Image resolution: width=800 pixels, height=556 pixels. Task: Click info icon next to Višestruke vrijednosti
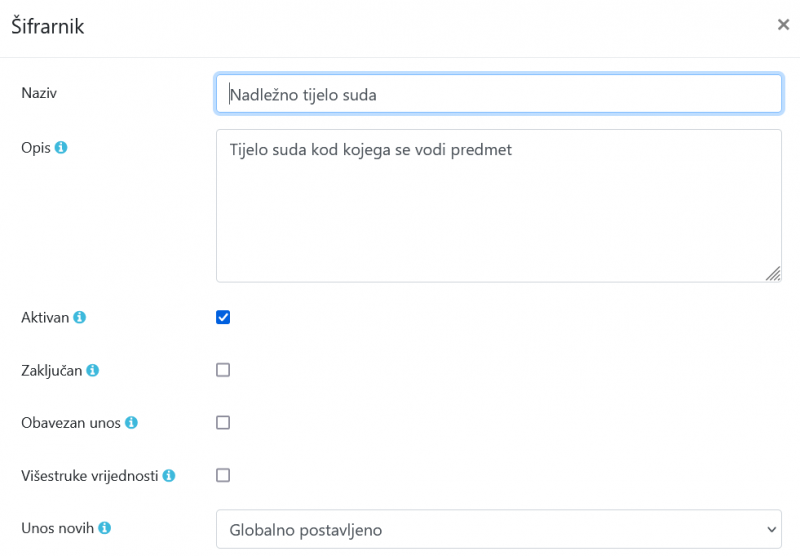pos(169,476)
